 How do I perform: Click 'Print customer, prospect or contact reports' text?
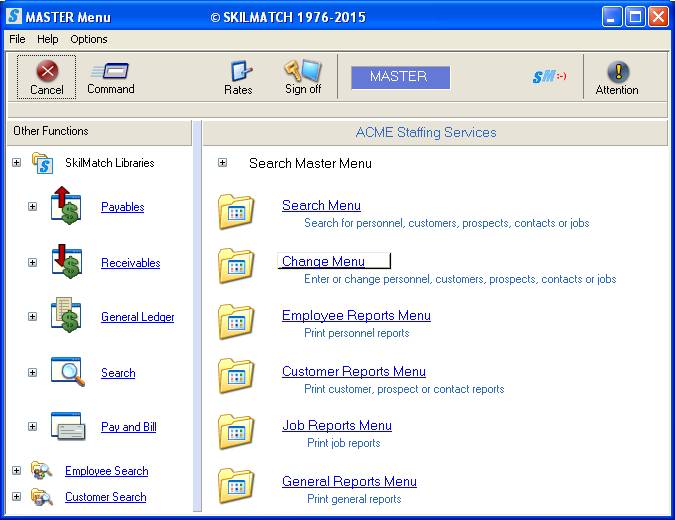404,389
